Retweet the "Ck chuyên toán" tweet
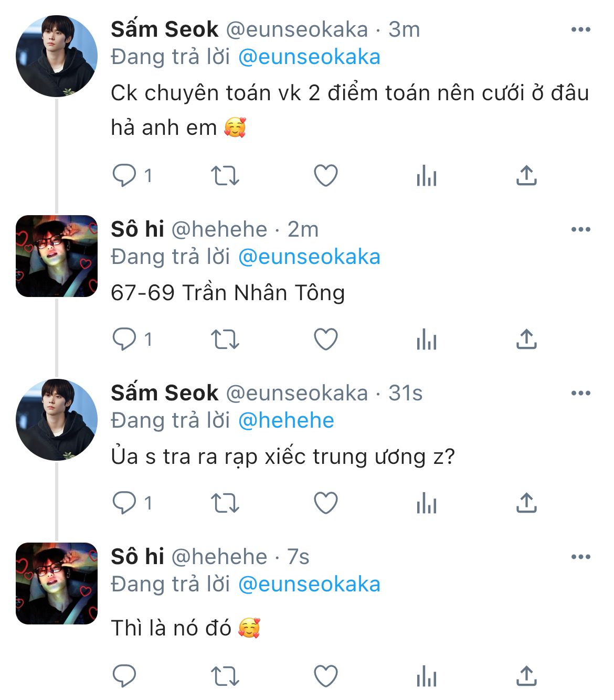Image resolution: width=614 pixels, height=700 pixels. point(225,176)
